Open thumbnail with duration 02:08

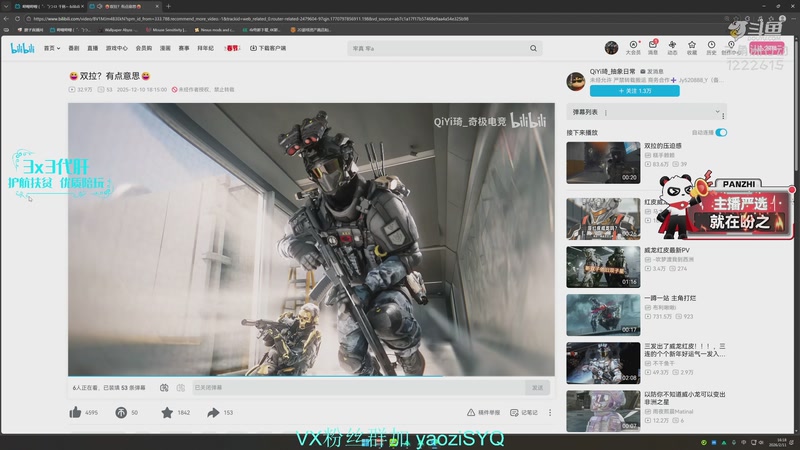click(603, 363)
